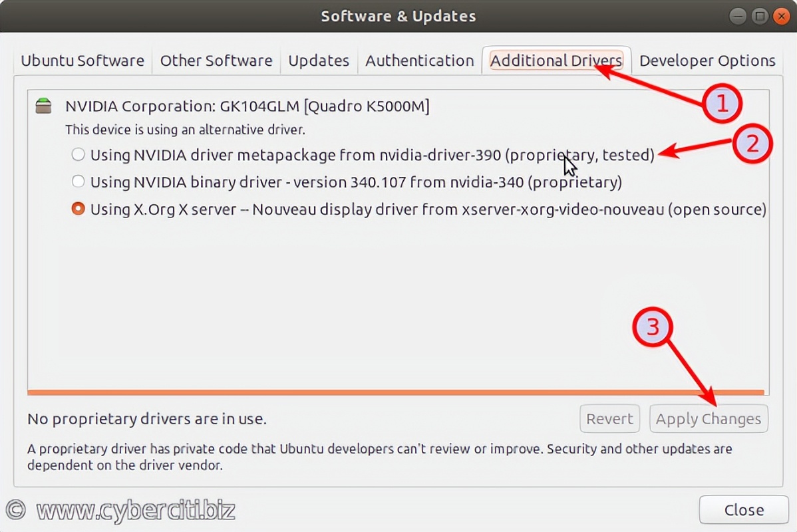Maximize the Software & Updates window
Screen dimensions: 797x532
pos(759,15)
